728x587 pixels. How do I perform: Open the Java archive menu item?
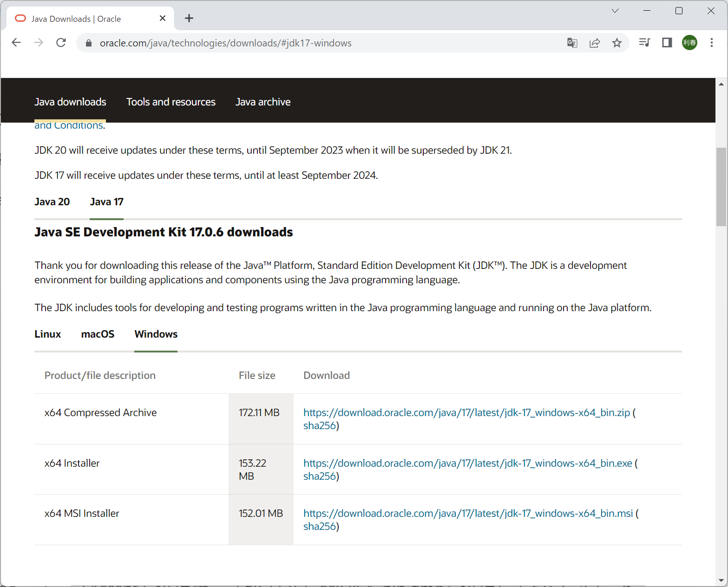[263, 102]
